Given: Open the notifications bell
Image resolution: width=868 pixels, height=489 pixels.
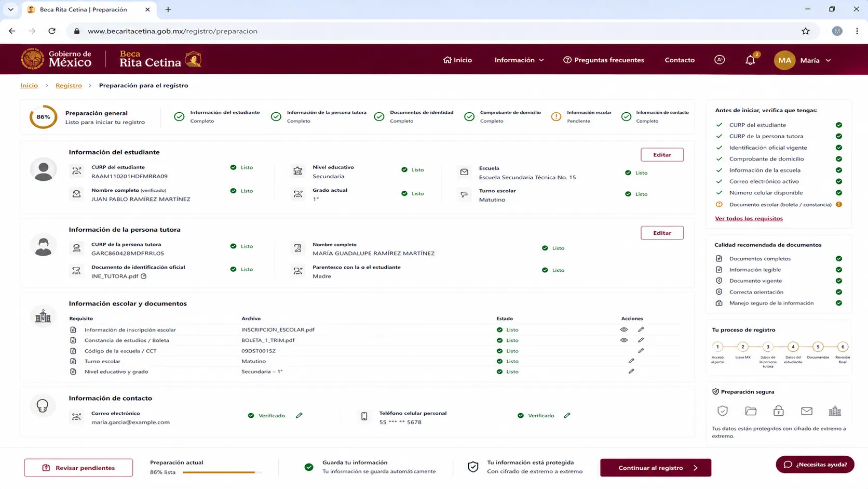Looking at the screenshot, I should (750, 60).
